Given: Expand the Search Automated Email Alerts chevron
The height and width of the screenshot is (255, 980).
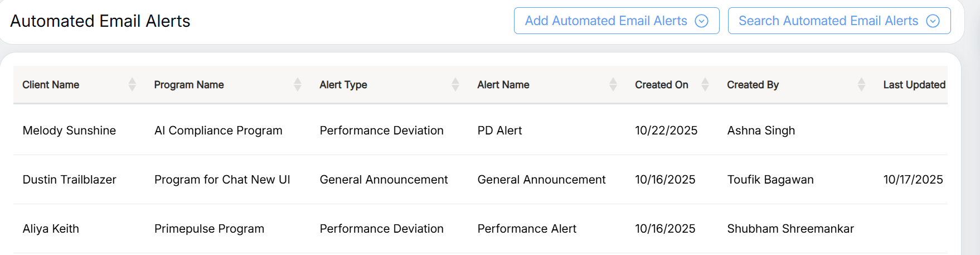Looking at the screenshot, I should (933, 21).
